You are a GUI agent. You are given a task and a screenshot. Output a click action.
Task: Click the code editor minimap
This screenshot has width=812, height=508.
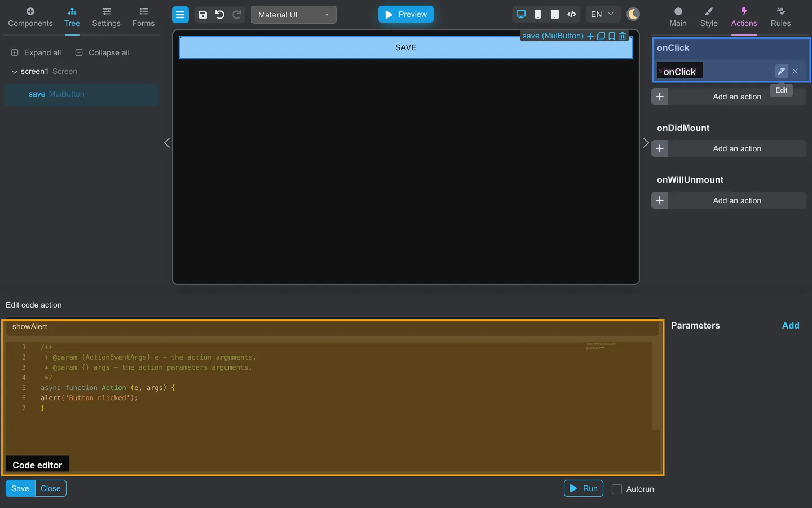pyautogui.click(x=602, y=346)
